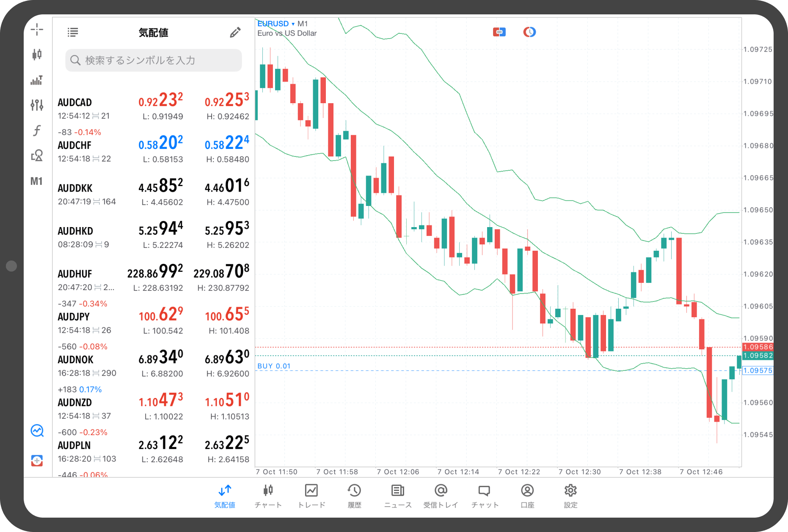Open the 履歴 history tab
Screen dimensions: 788x532
click(354, 496)
